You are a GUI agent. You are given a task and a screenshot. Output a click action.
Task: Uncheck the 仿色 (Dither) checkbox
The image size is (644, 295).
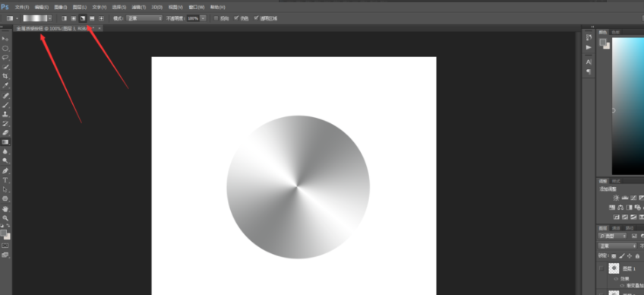(236, 18)
